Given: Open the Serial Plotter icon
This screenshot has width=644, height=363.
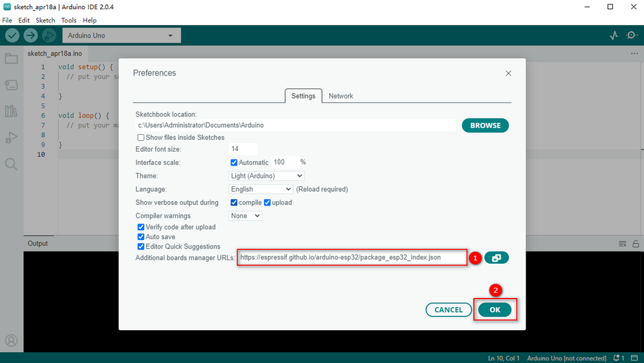Looking at the screenshot, I should (614, 35).
